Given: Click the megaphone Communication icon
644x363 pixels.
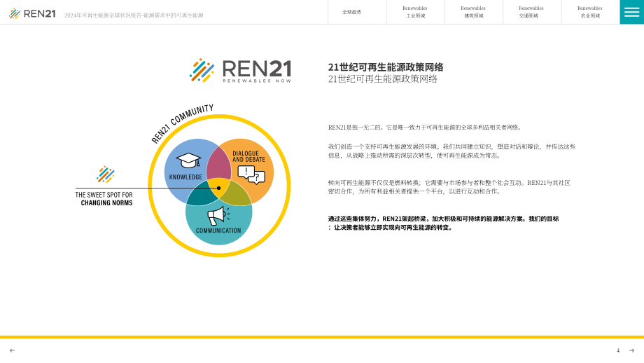Looking at the screenshot, I should [x=218, y=215].
